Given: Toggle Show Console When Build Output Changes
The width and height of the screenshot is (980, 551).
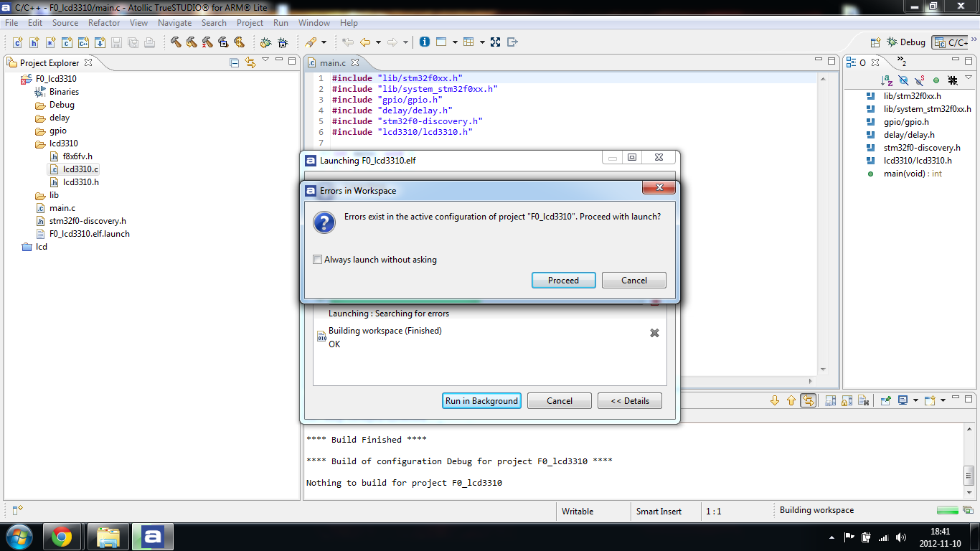Looking at the screenshot, I should click(x=809, y=400).
